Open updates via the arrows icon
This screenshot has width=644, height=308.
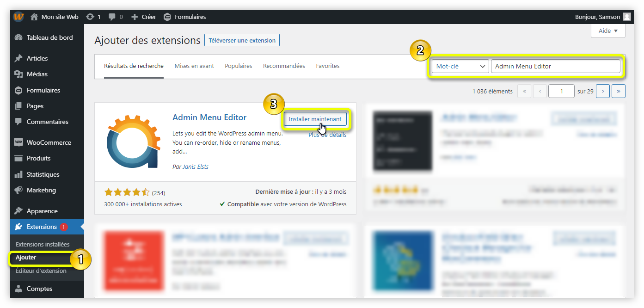pyautogui.click(x=91, y=16)
